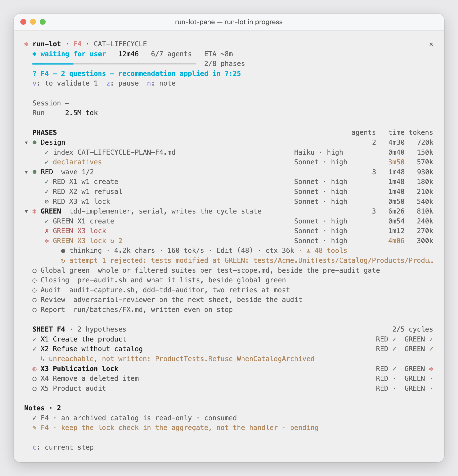The width and height of the screenshot is (458, 476).
Task: Click the pending circle beside Global green
Action: click(x=34, y=271)
